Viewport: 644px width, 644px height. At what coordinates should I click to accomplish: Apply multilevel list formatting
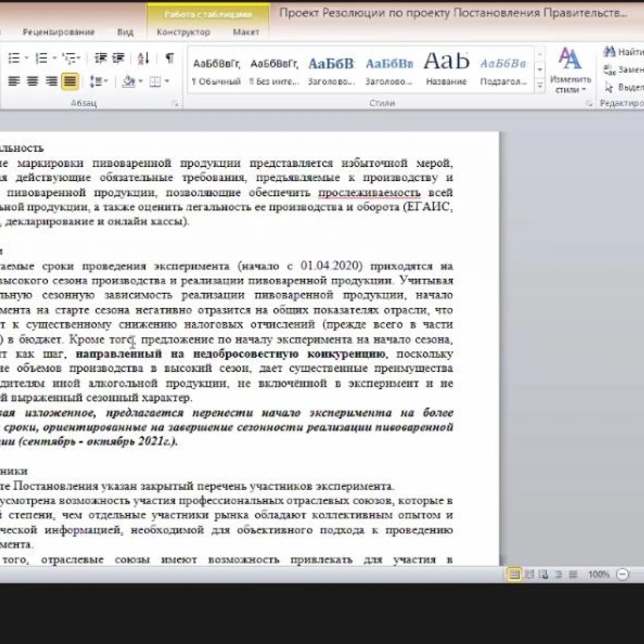click(x=69, y=58)
